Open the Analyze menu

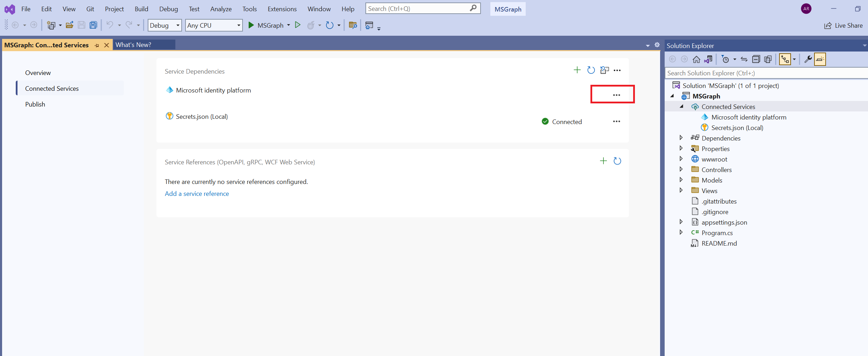pyautogui.click(x=221, y=9)
